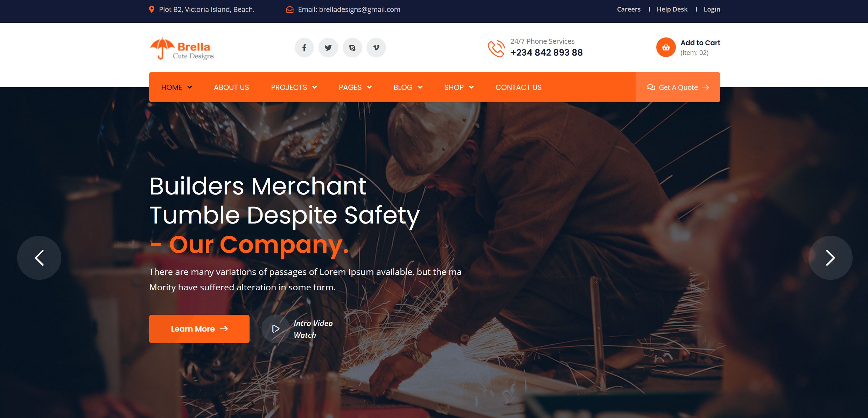The image size is (868, 418).
Task: Click the Get A Quote button
Action: (678, 87)
